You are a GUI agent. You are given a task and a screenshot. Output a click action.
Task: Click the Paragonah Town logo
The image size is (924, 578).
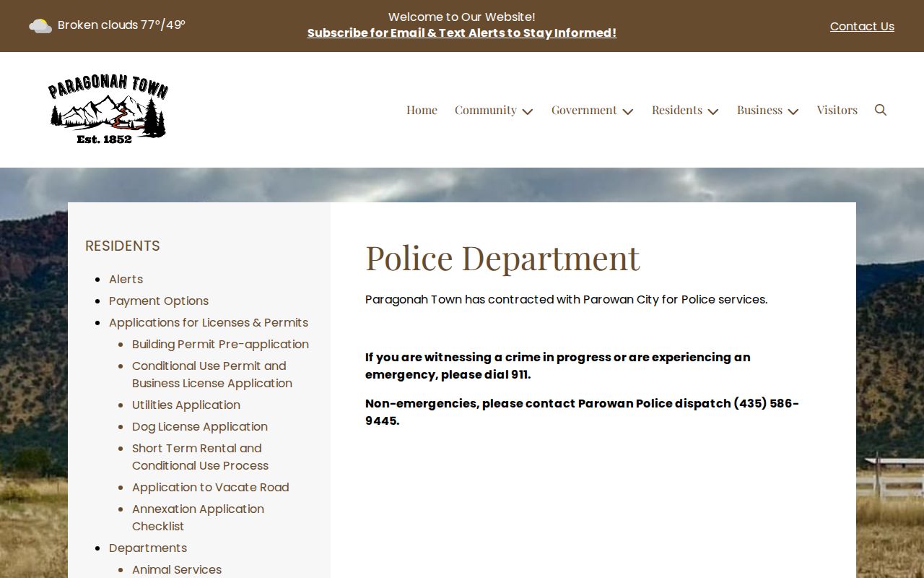coord(108,110)
